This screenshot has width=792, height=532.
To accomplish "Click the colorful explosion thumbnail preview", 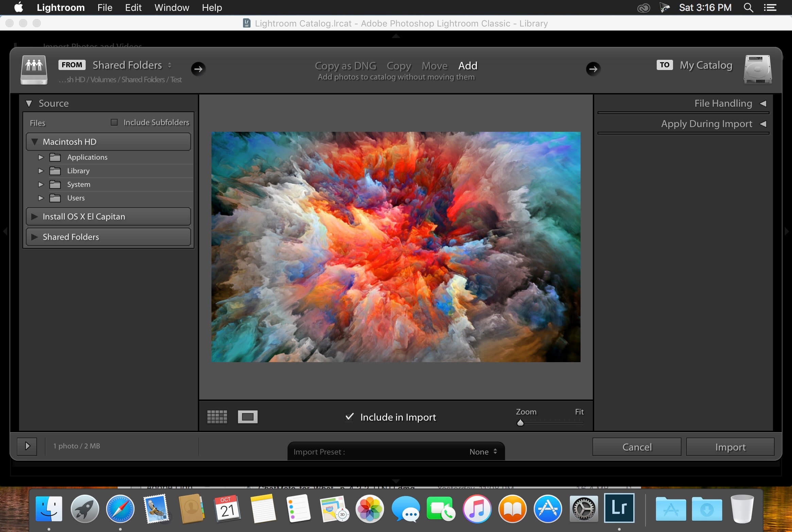I will pos(396,247).
